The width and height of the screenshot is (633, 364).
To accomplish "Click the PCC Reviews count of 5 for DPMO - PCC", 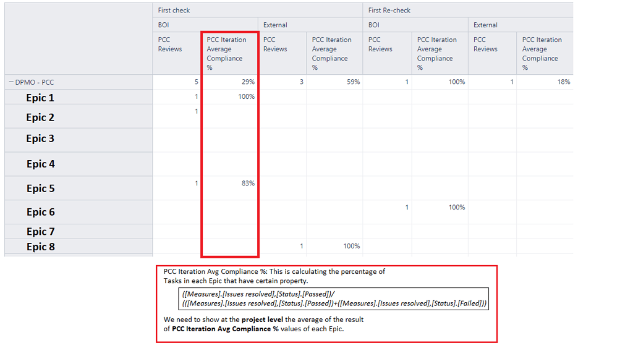I will pos(196,81).
